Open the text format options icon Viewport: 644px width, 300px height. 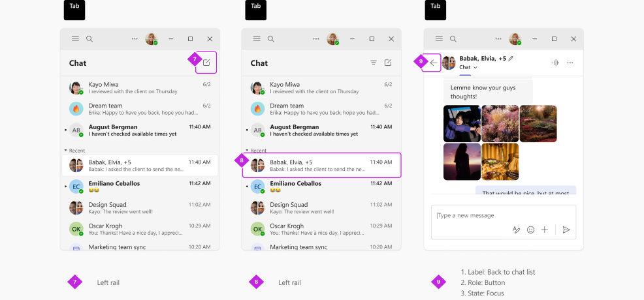click(x=516, y=230)
